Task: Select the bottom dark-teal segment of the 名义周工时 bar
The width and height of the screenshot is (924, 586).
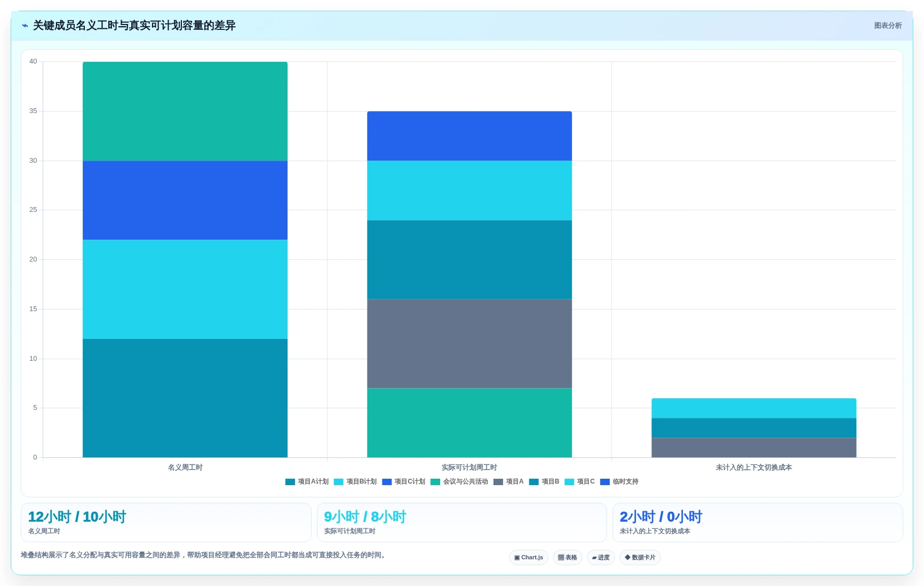Action: click(x=185, y=398)
